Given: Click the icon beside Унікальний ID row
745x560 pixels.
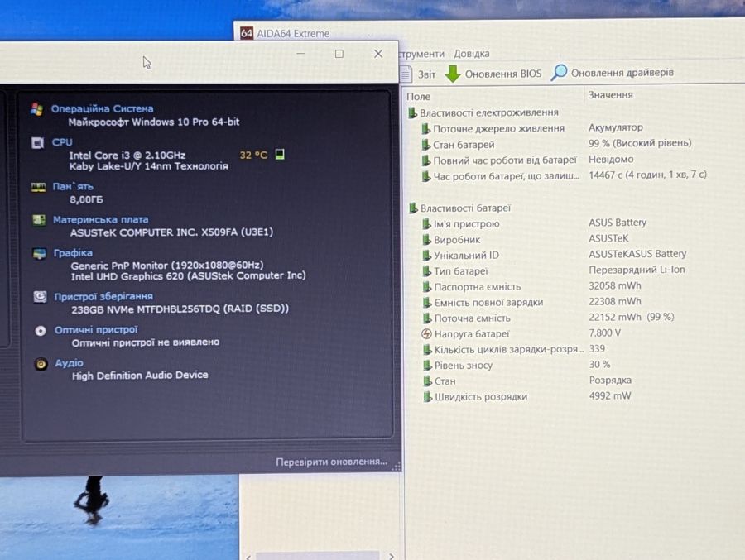Looking at the screenshot, I should pos(426,256).
